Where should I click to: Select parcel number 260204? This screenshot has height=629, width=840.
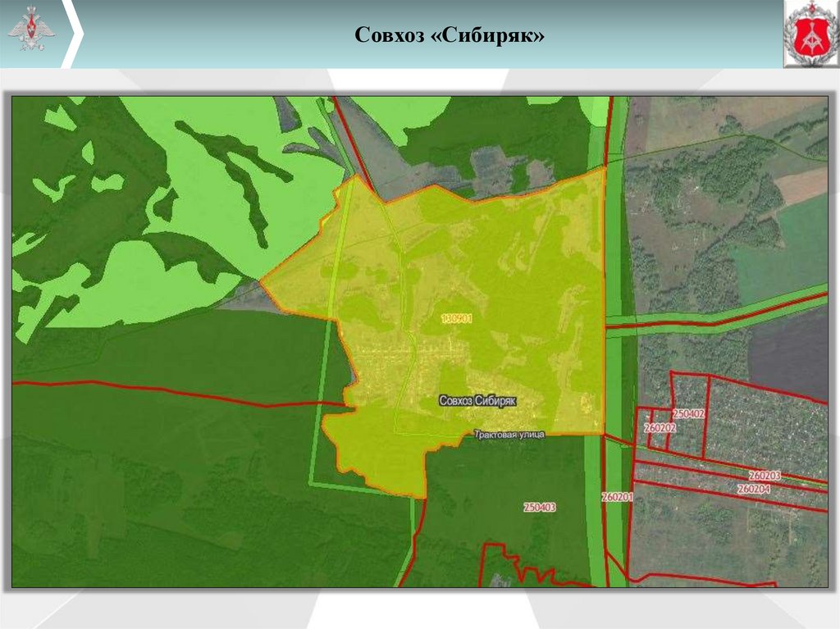point(754,489)
